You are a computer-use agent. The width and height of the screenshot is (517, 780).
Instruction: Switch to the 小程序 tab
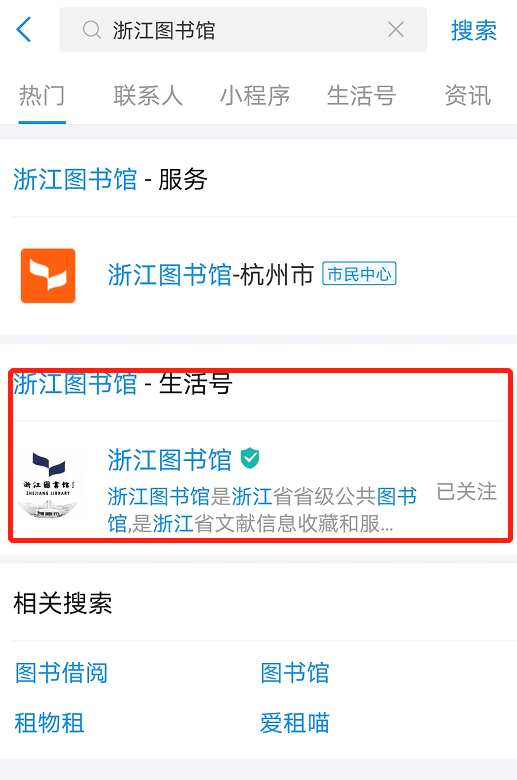255,96
